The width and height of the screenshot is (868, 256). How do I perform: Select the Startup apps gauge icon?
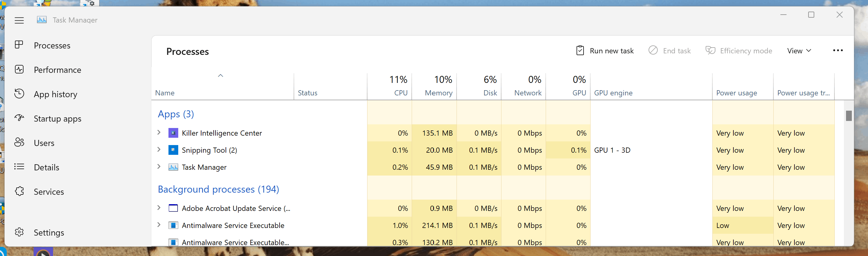pos(19,118)
